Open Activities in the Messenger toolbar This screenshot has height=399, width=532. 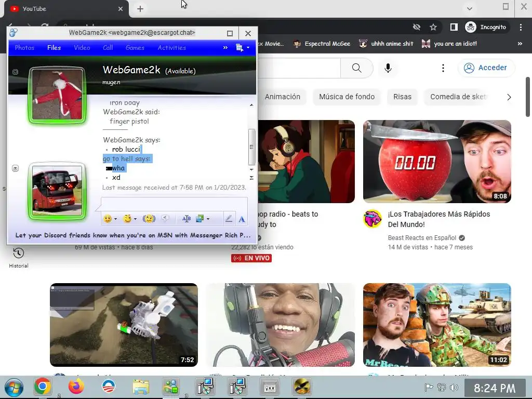click(171, 48)
